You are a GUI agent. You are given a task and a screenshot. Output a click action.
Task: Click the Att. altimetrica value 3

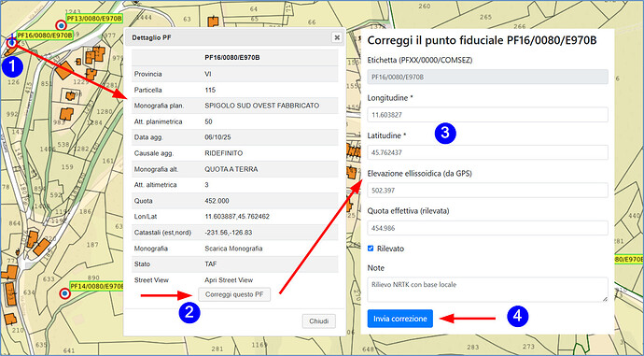(x=206, y=185)
